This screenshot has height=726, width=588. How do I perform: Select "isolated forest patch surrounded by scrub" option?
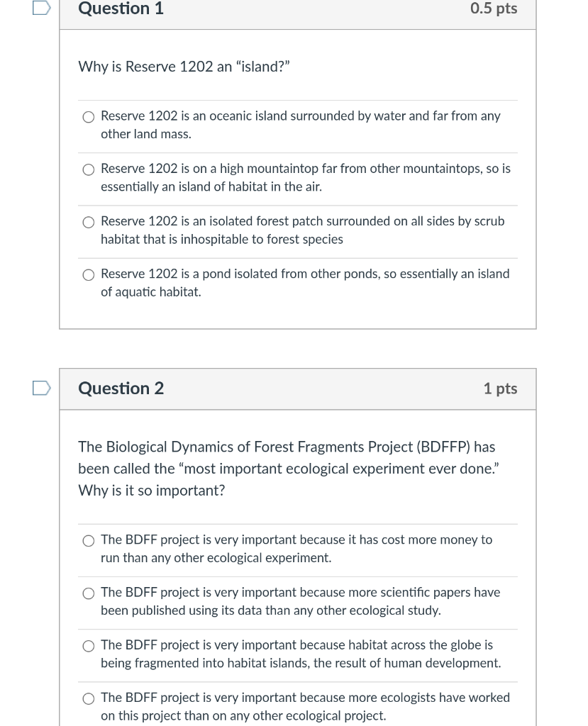point(88,222)
